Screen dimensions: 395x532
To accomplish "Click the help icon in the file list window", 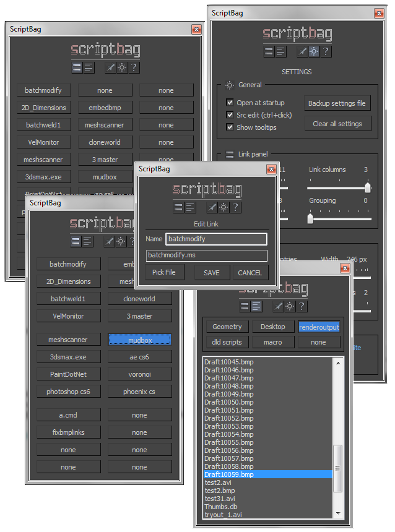I will [302, 306].
